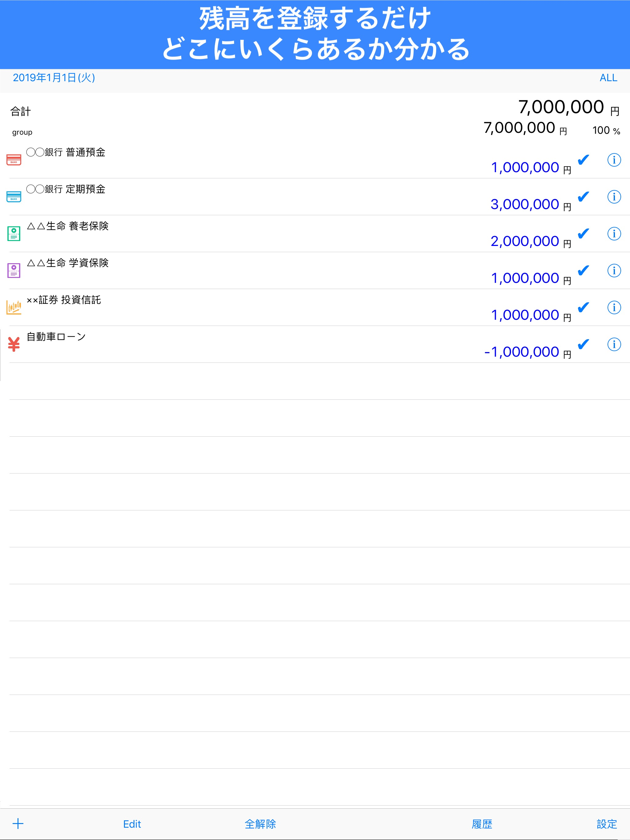Open the info detail for 自動車ローン
Viewport: 630px width, 840px height.
click(x=614, y=345)
